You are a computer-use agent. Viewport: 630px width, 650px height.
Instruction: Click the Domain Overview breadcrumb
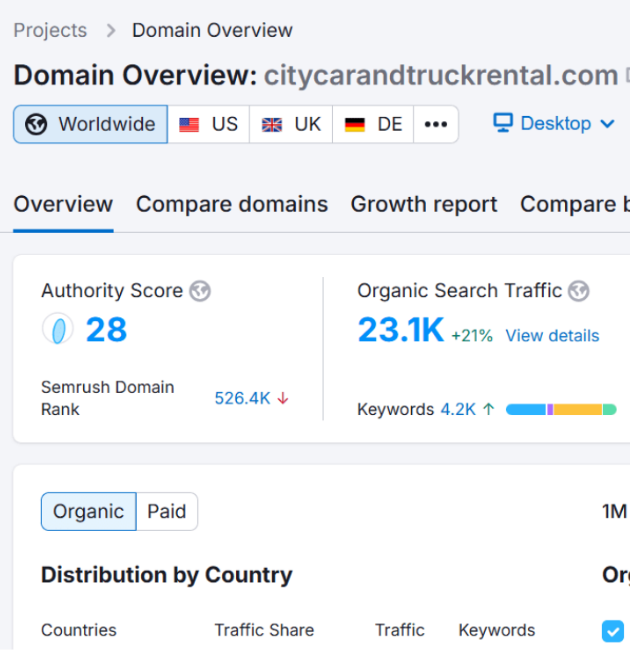pos(212,30)
